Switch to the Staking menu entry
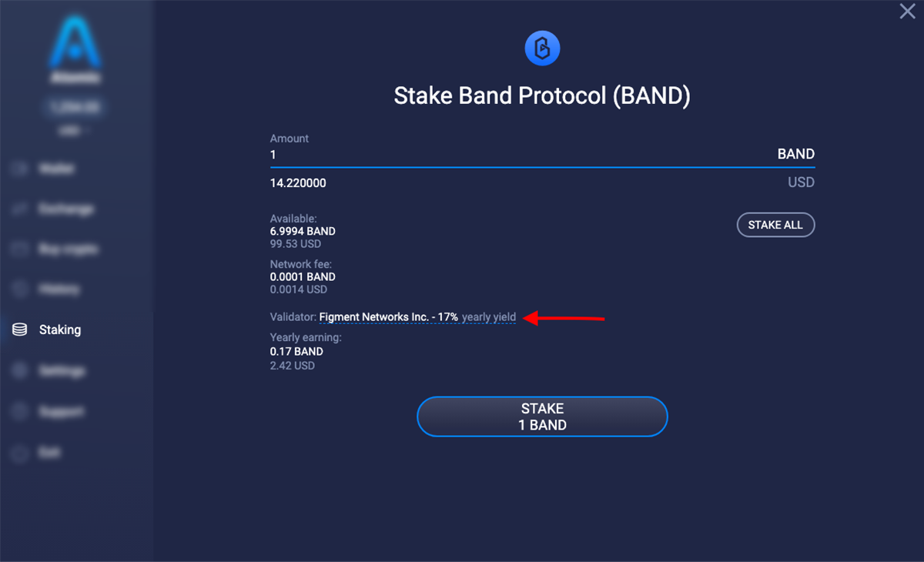 point(59,330)
